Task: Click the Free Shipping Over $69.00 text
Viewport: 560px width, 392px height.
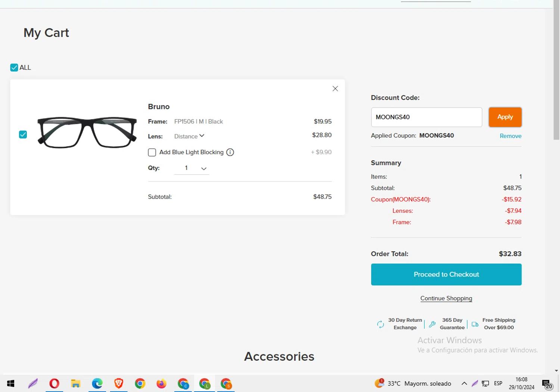Action: (x=499, y=324)
